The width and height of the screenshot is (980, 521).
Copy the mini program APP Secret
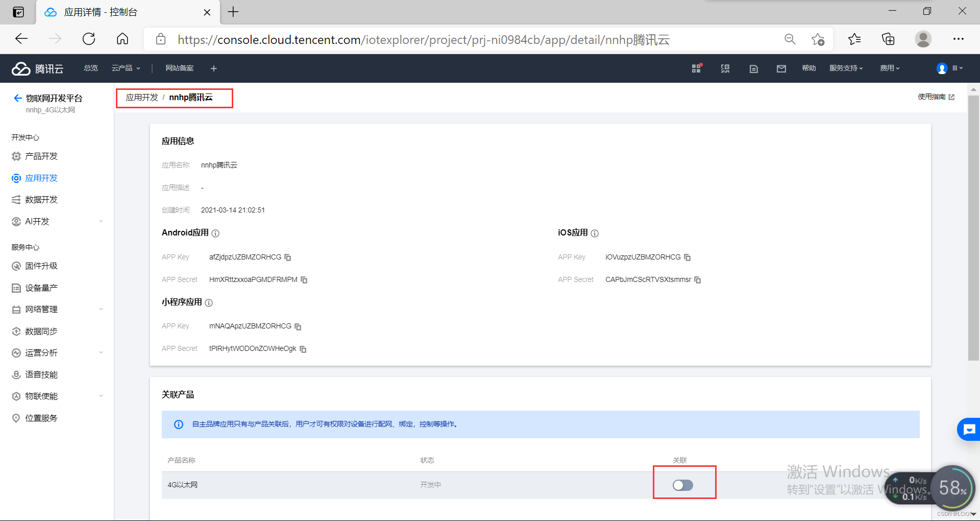coord(303,349)
